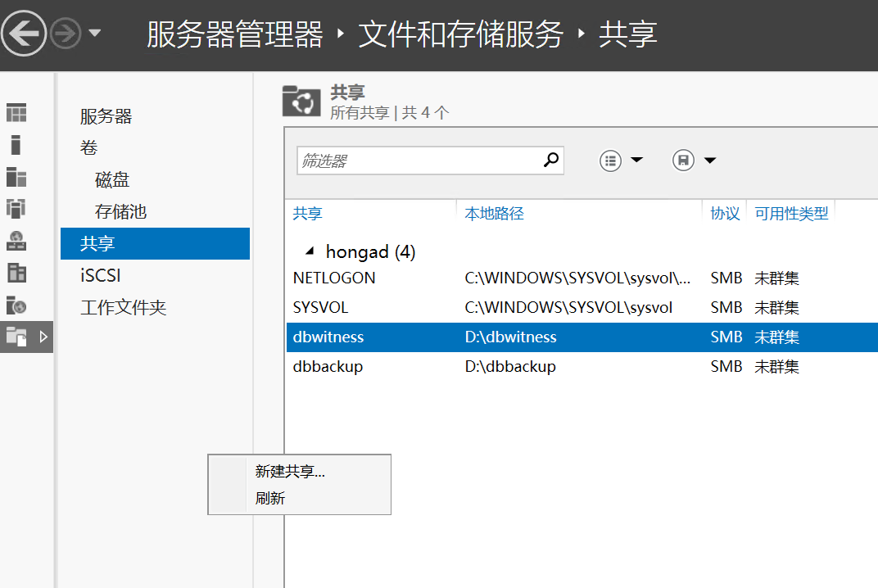This screenshot has width=878, height=588.
Task: Go to the iSCSI page
Action: [x=101, y=276]
